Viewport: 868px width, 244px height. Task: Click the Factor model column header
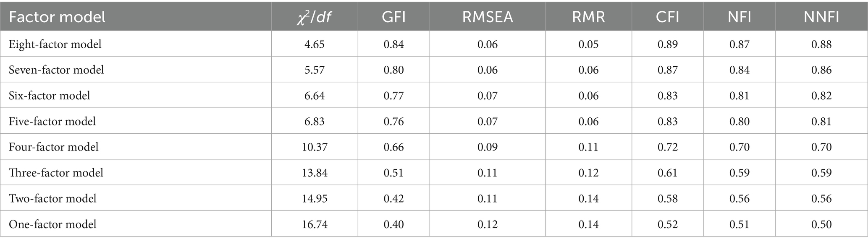tap(57, 17)
